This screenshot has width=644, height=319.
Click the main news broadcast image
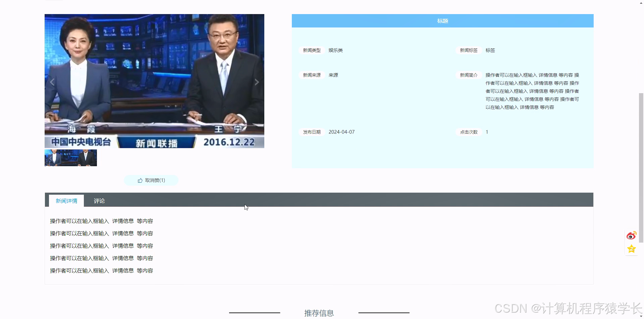point(154,81)
